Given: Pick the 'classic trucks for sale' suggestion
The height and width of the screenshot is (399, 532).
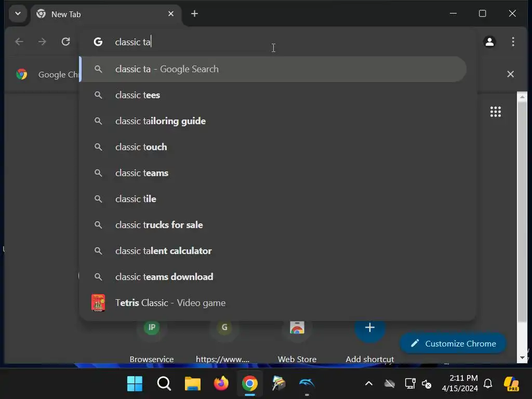Looking at the screenshot, I should [273, 225].
